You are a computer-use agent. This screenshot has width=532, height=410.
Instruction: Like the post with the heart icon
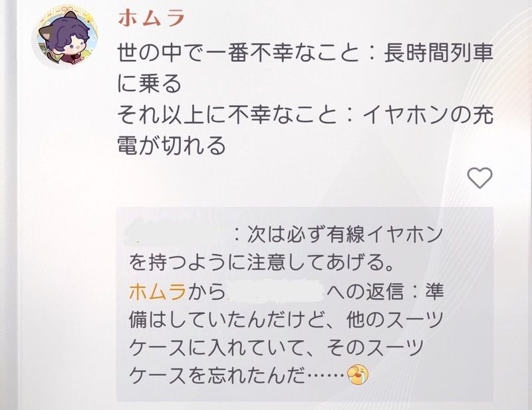479,178
